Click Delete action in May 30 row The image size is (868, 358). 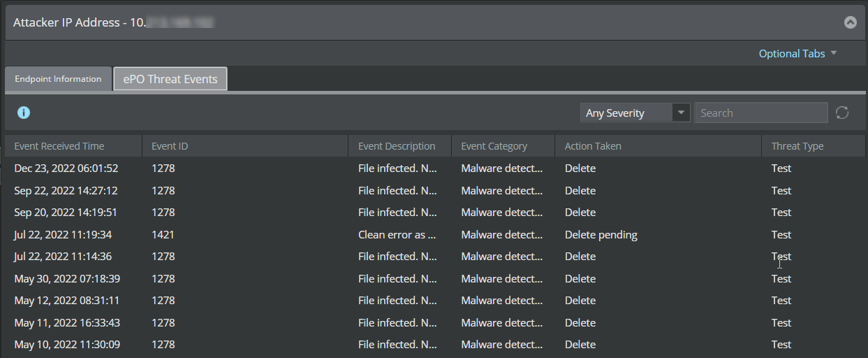(x=580, y=279)
